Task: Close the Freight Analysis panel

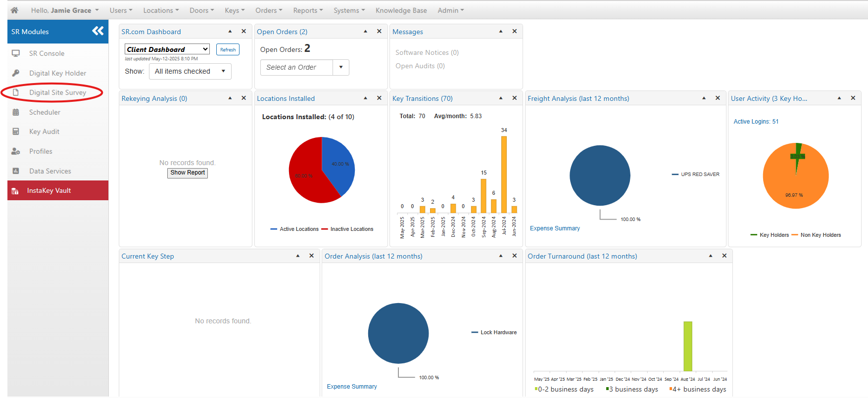Action: point(718,98)
